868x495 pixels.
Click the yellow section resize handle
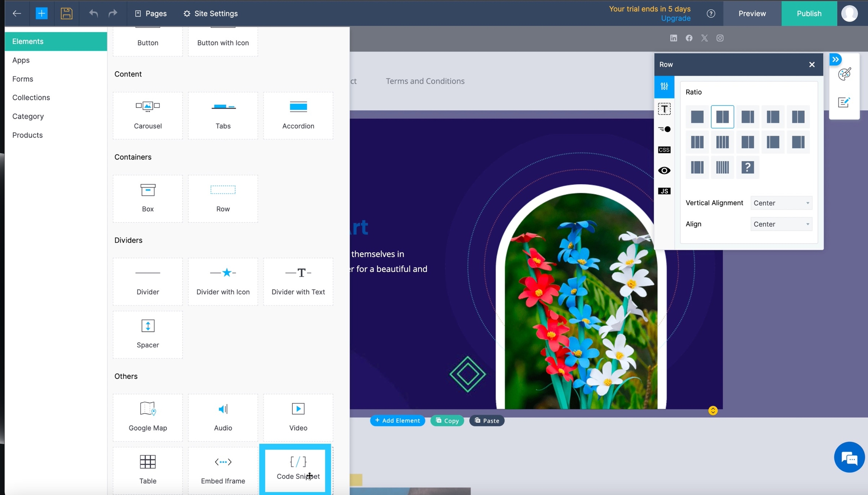pos(712,411)
